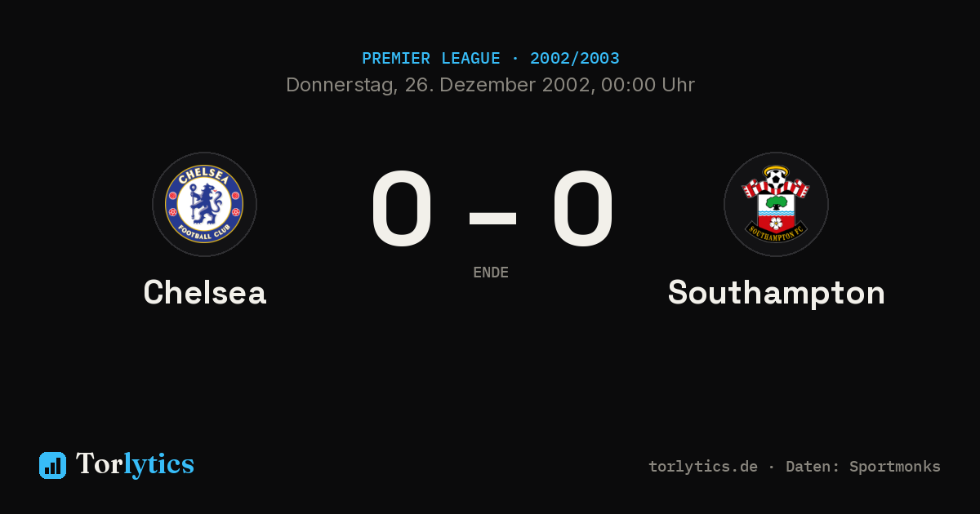Viewport: 980px width, 514px height.
Task: Click the 26. Dezember 2002 date
Action: (x=500, y=85)
